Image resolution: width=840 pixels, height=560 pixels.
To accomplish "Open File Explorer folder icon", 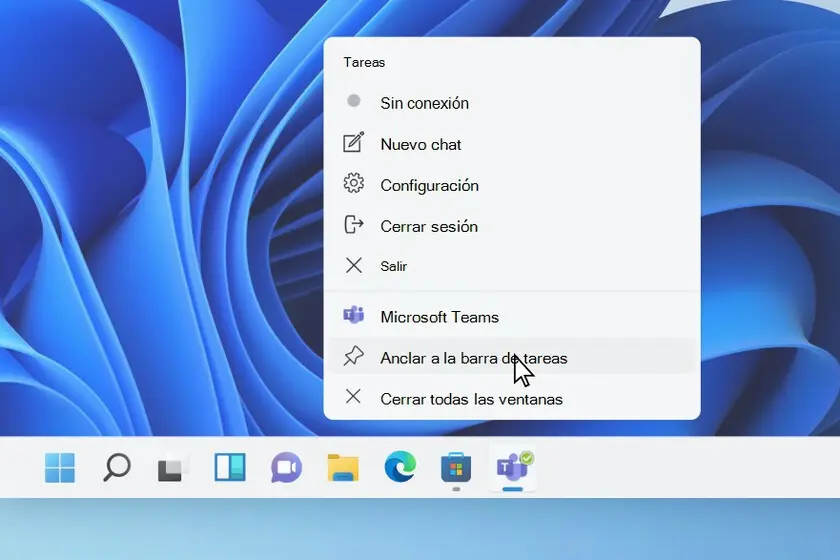I will tap(343, 468).
